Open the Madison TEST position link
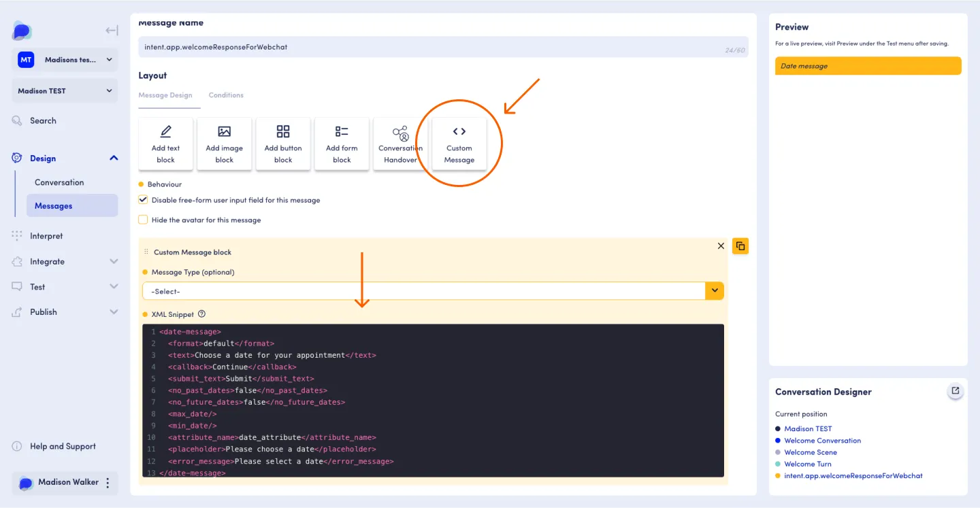The width and height of the screenshot is (980, 508). pyautogui.click(x=808, y=429)
